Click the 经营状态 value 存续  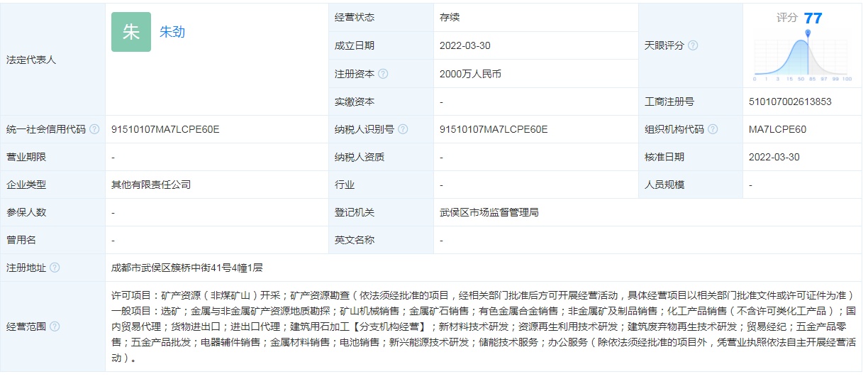(x=450, y=17)
